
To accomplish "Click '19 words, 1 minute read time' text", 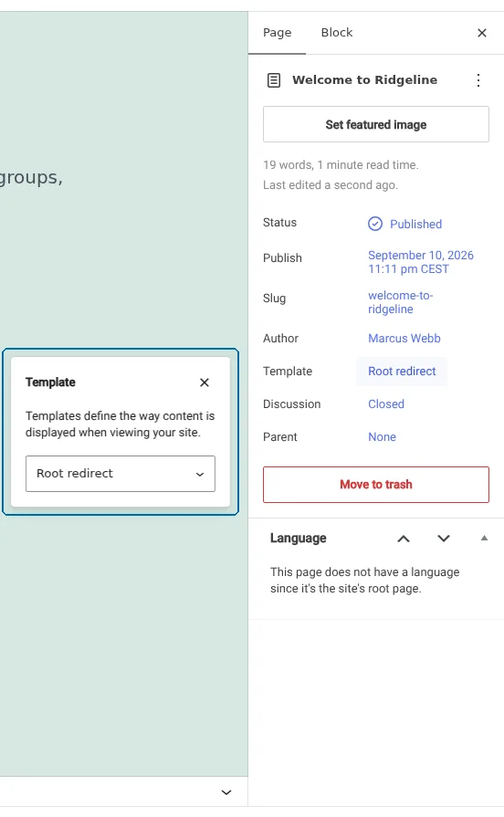I will pyautogui.click(x=341, y=165).
